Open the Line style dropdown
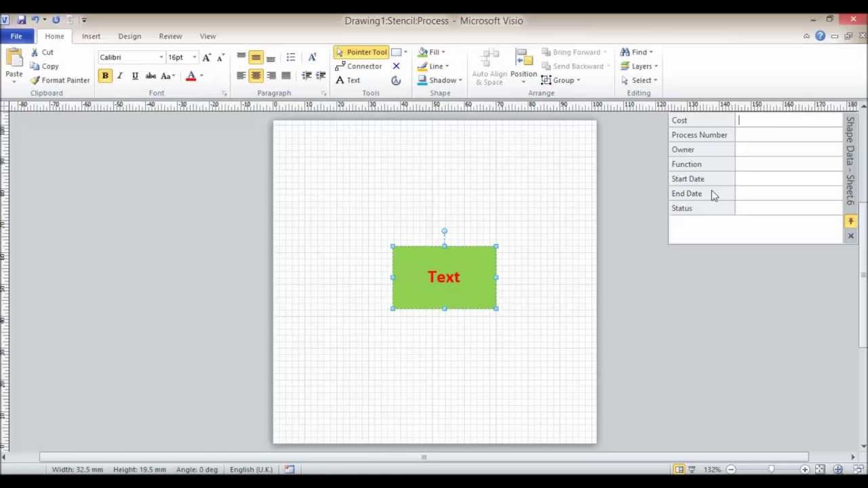This screenshot has width=868, height=488. click(433, 66)
